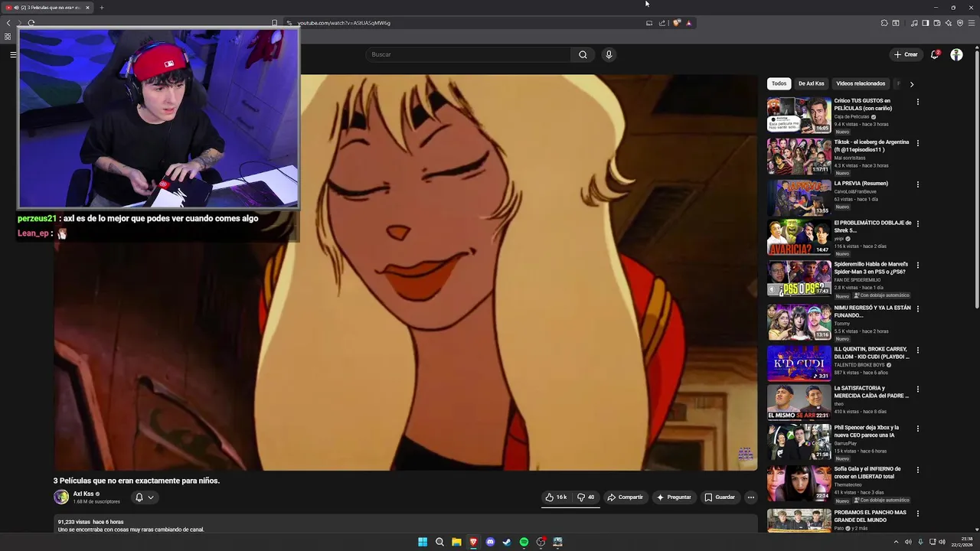
Task: Open browser main hamburger menu
Action: tap(972, 23)
